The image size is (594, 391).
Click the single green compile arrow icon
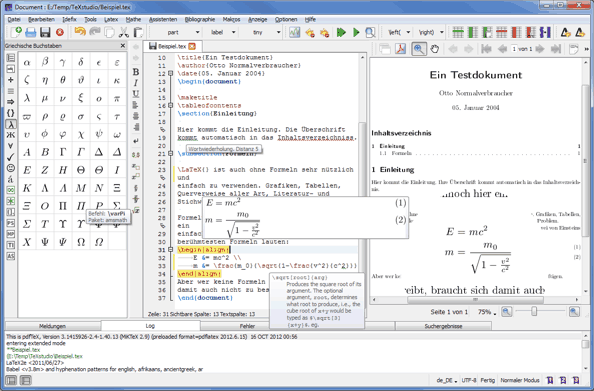356,33
